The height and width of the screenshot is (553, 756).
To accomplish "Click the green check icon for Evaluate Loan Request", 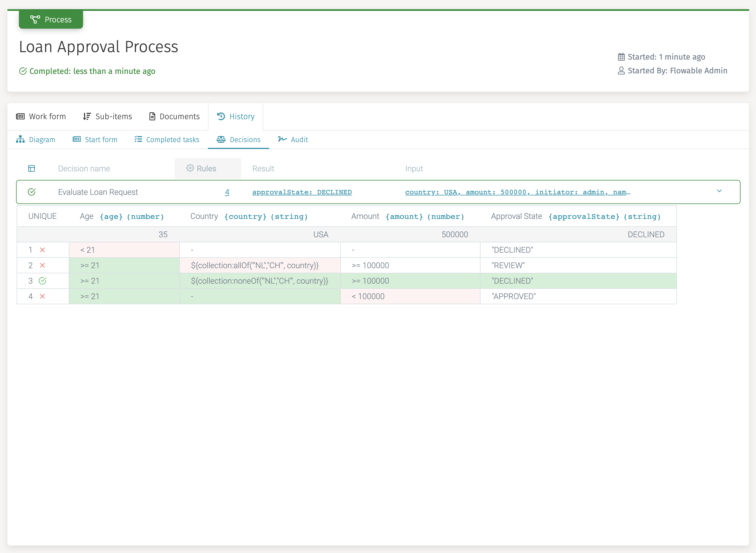I will (32, 192).
